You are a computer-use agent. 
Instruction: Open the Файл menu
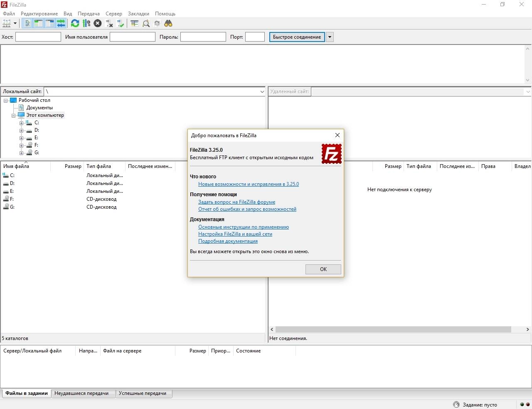click(x=9, y=14)
